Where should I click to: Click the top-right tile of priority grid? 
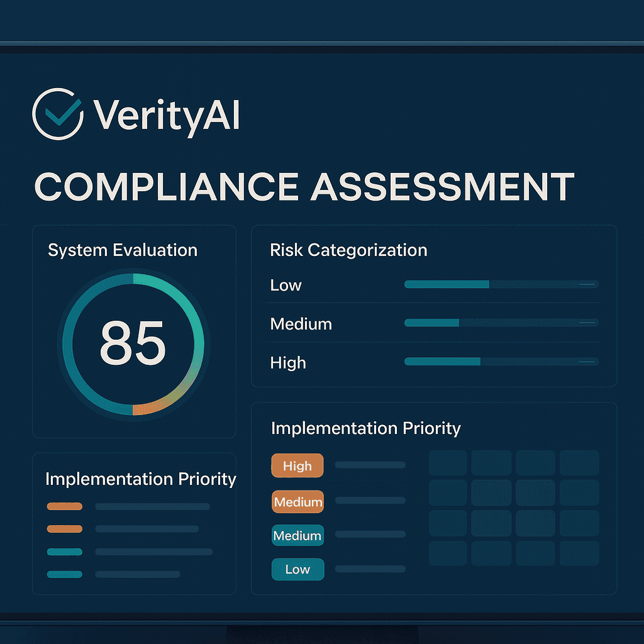tap(579, 463)
